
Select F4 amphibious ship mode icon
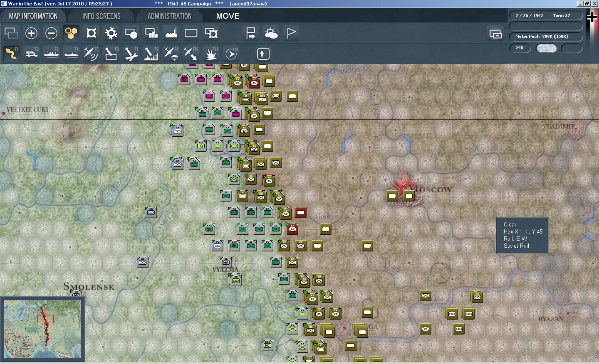[71, 54]
